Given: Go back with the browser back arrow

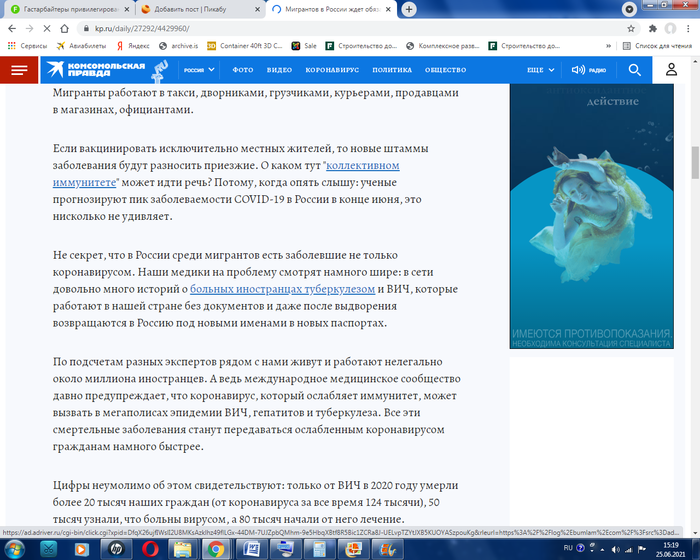Looking at the screenshot, I should coord(12,29).
